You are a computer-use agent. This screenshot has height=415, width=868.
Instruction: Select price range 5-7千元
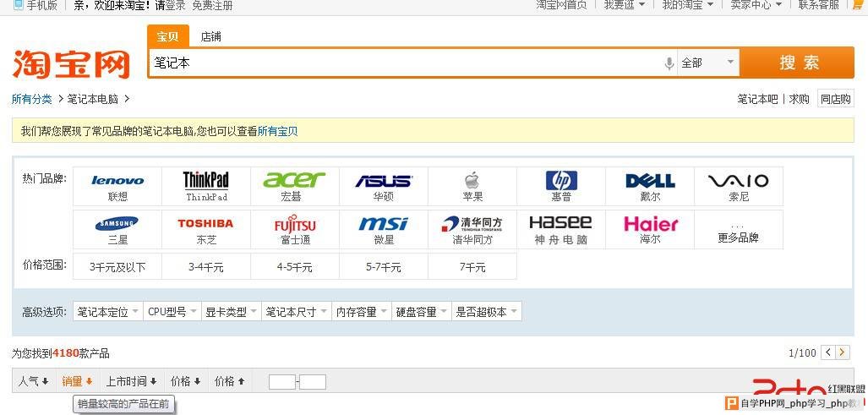(383, 267)
